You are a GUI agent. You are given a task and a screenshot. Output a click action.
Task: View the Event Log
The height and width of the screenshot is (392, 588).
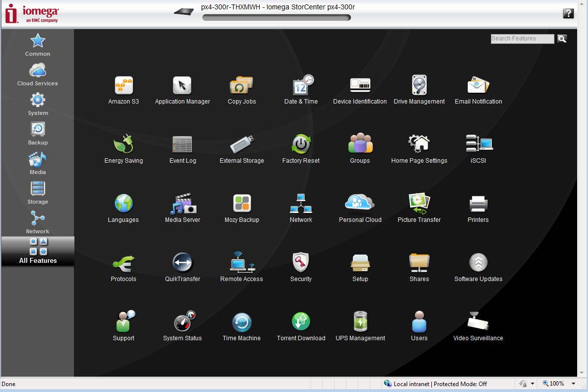182,149
